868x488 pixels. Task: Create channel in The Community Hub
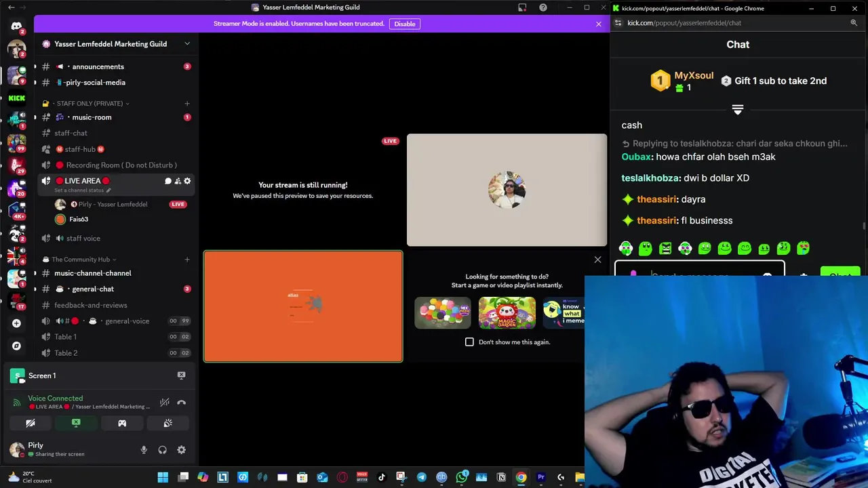(187, 260)
